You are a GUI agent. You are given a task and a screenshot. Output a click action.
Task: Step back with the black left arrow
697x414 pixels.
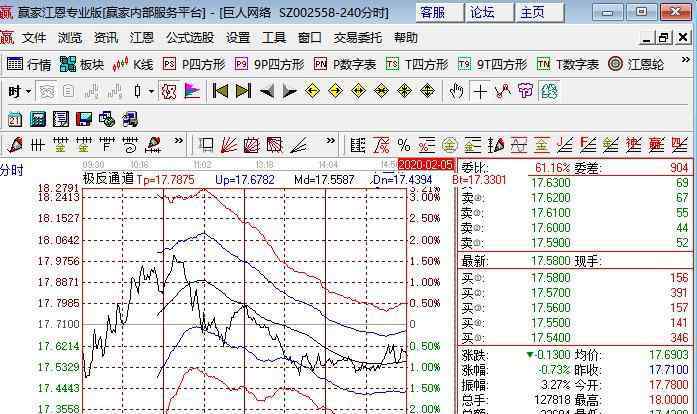click(266, 92)
